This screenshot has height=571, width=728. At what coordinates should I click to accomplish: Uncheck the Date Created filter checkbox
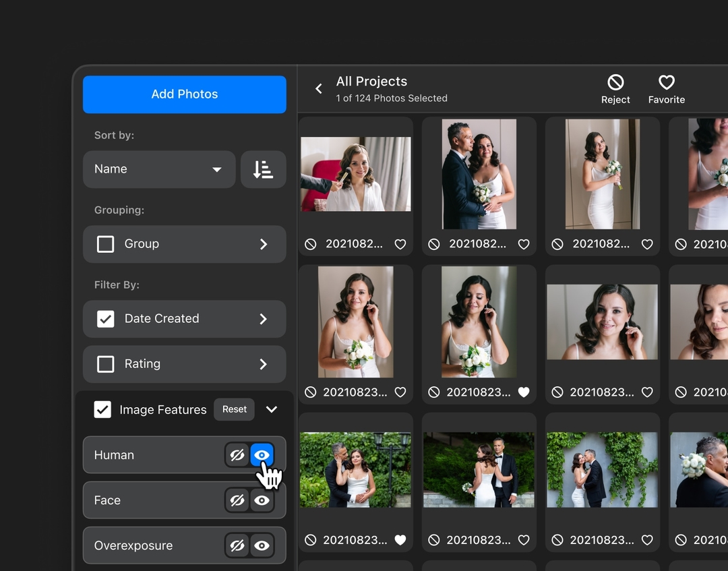click(x=105, y=319)
